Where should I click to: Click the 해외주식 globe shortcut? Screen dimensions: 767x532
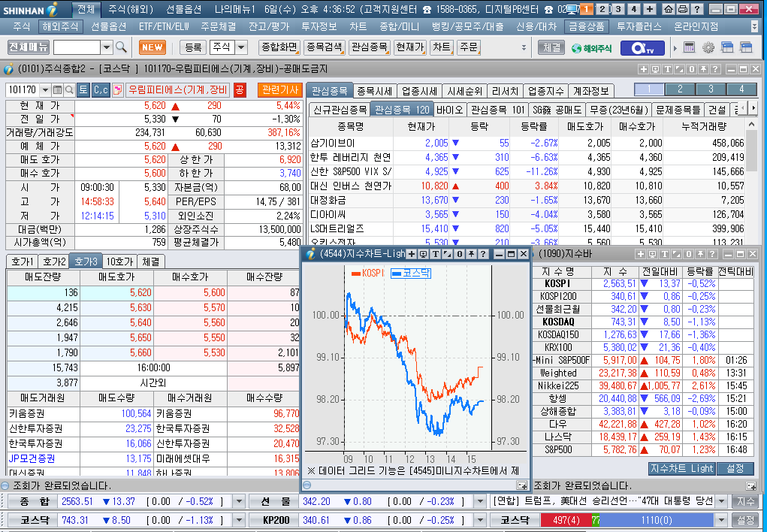(x=591, y=48)
